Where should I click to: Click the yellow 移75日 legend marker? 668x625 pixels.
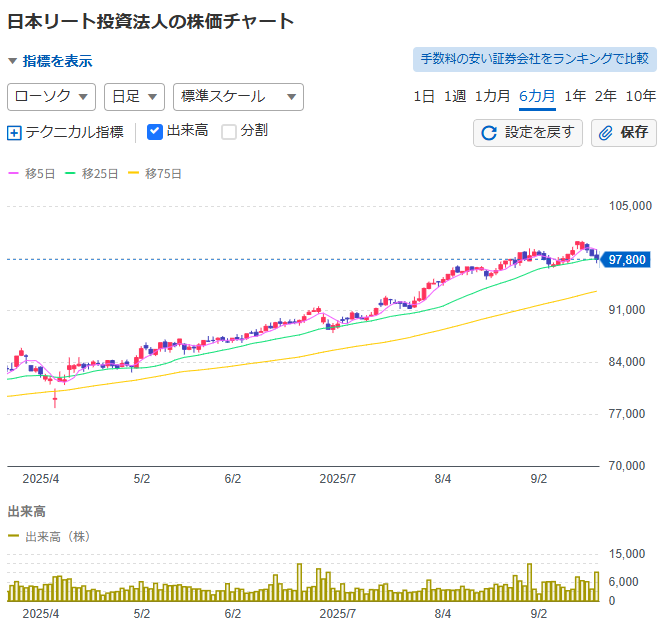click(134, 173)
